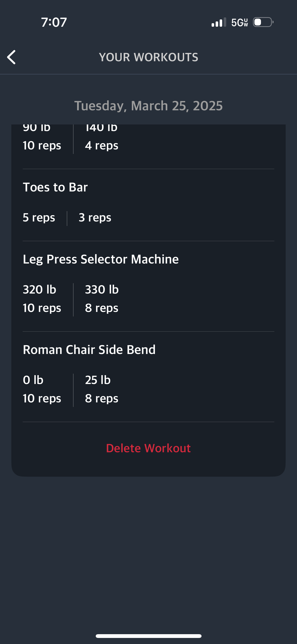The image size is (297, 644).
Task: Tap the battery status icon
Action: click(x=263, y=22)
